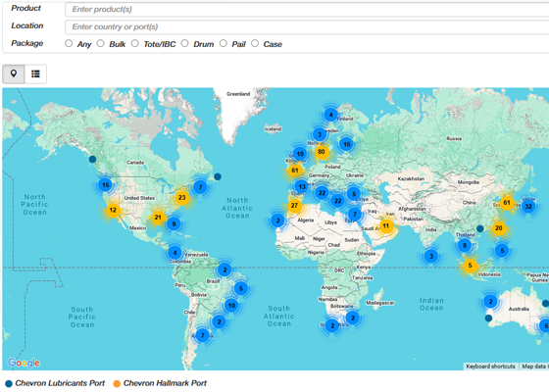Switch to the map pin view
The height and width of the screenshot is (392, 549).
pyautogui.click(x=14, y=73)
